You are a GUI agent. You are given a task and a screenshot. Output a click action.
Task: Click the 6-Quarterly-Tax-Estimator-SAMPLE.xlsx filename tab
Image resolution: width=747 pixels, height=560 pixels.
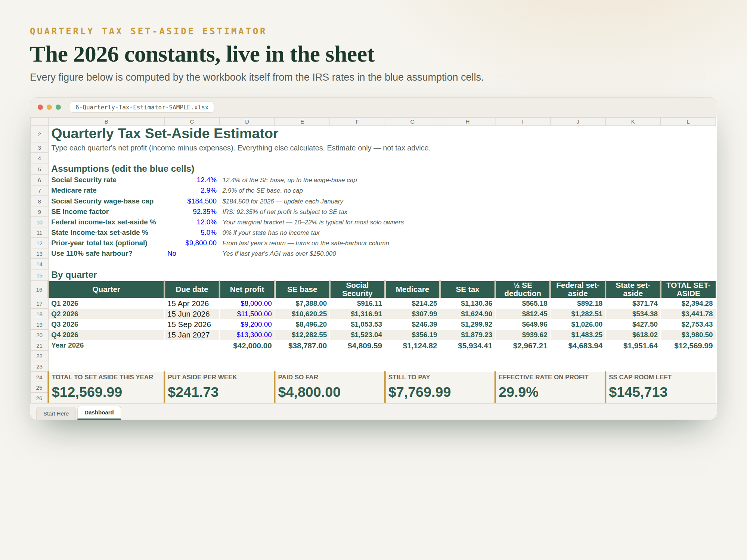[x=142, y=107]
